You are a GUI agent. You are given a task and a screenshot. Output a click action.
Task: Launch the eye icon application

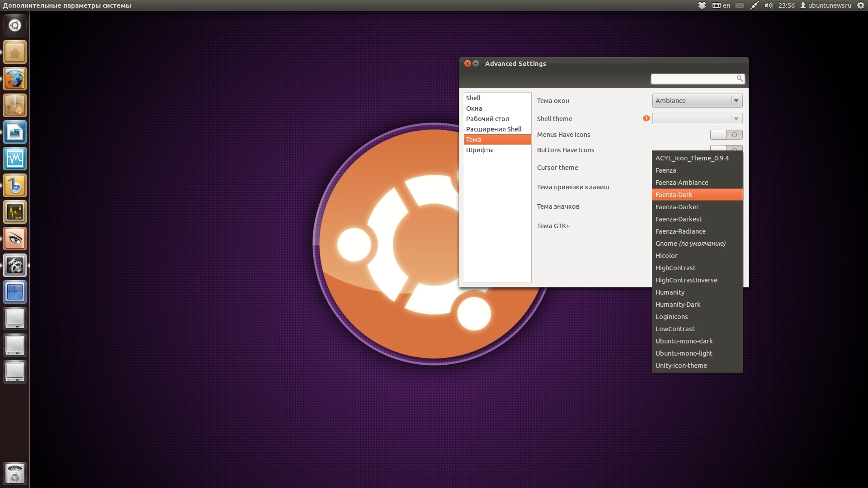tap(15, 239)
